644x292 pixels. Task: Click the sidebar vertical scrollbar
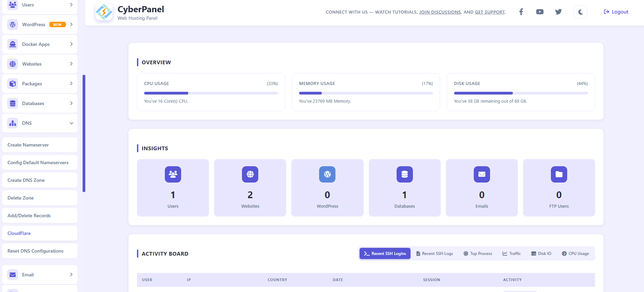tap(84, 133)
